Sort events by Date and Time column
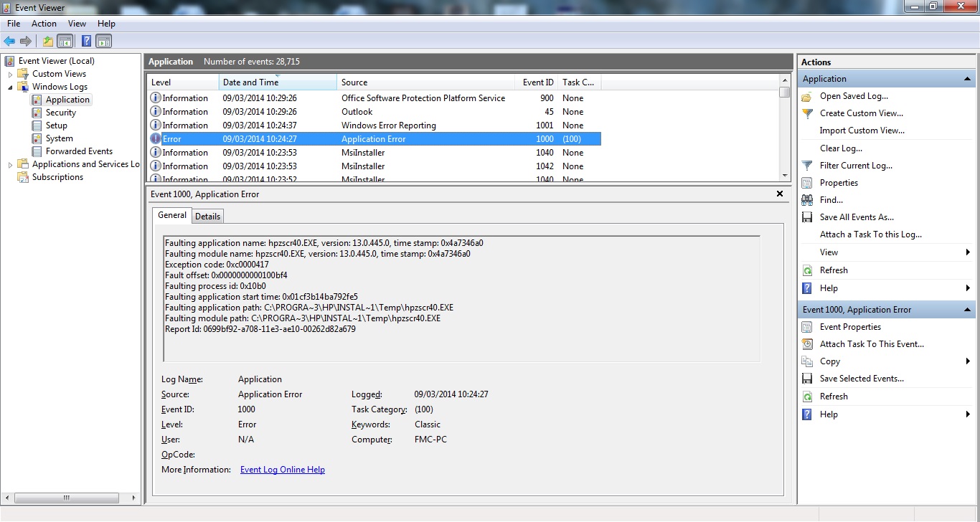The width and height of the screenshot is (980, 522). pyautogui.click(x=278, y=82)
